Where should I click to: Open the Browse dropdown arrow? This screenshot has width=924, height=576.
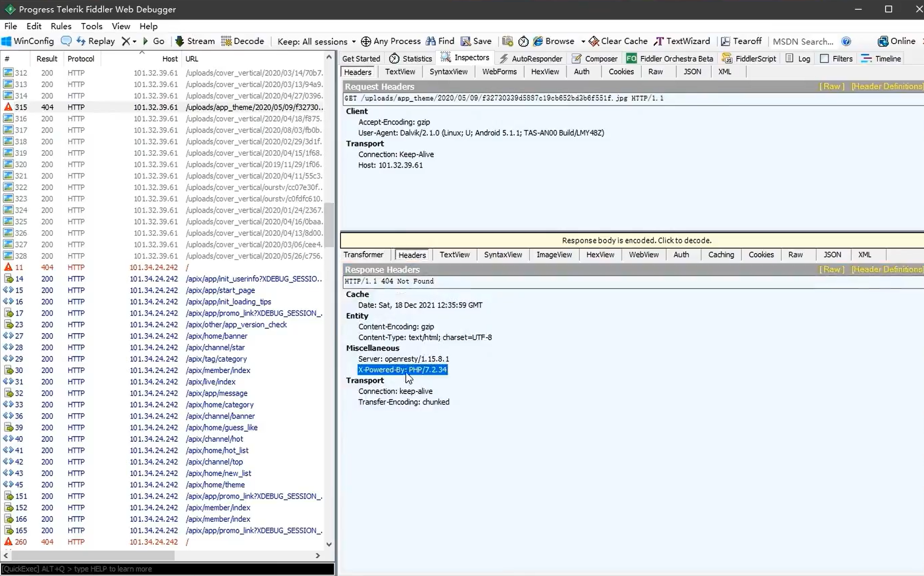click(x=583, y=42)
